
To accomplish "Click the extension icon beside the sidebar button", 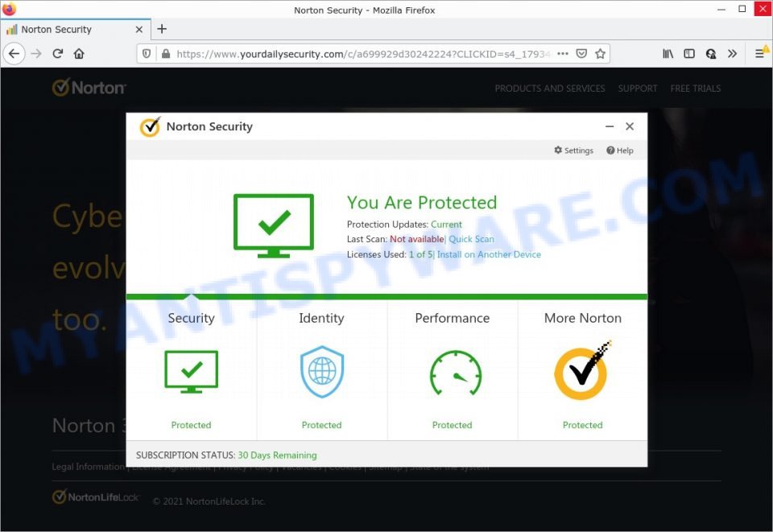I will pos(711,54).
